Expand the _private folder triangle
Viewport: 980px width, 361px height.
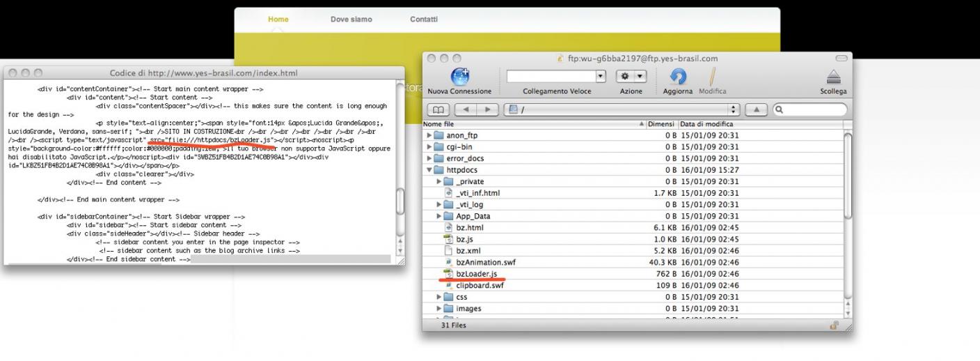pos(439,181)
